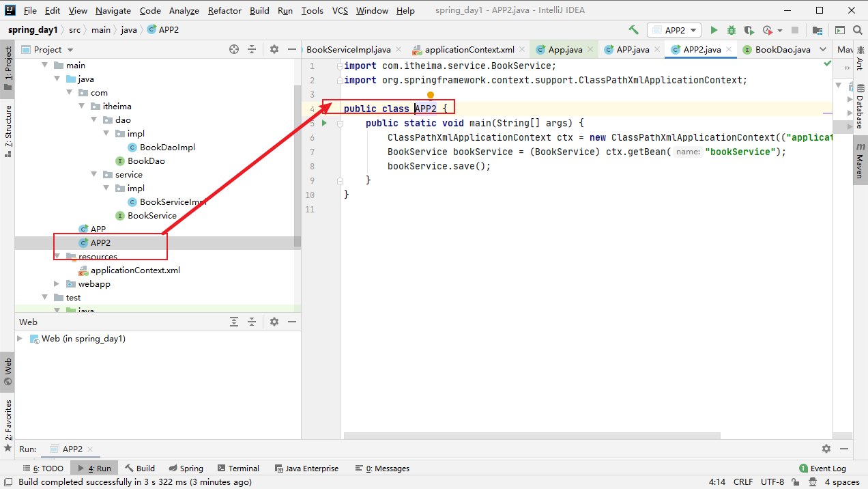Screen dimensions: 868x489
Task: Open the Project Structure icon
Action: tap(817, 30)
